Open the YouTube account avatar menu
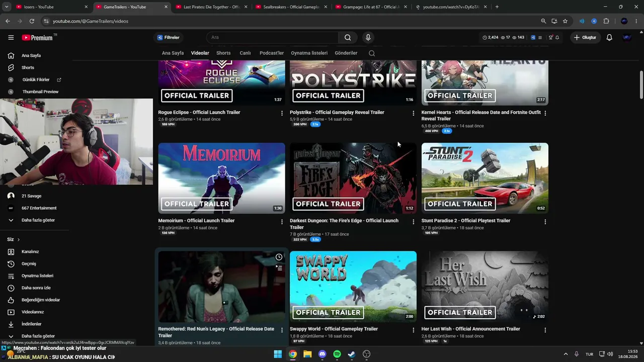Image resolution: width=644 pixels, height=362 pixels. point(627,38)
